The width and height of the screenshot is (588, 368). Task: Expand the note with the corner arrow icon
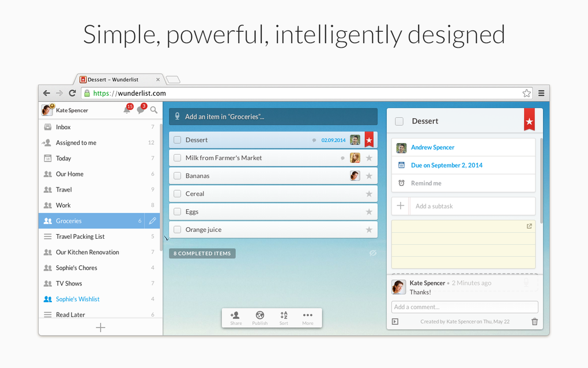[529, 226]
